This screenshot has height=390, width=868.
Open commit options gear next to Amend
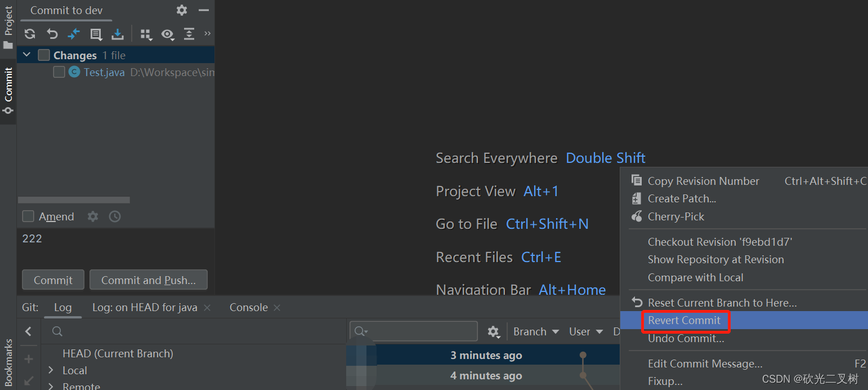point(93,216)
